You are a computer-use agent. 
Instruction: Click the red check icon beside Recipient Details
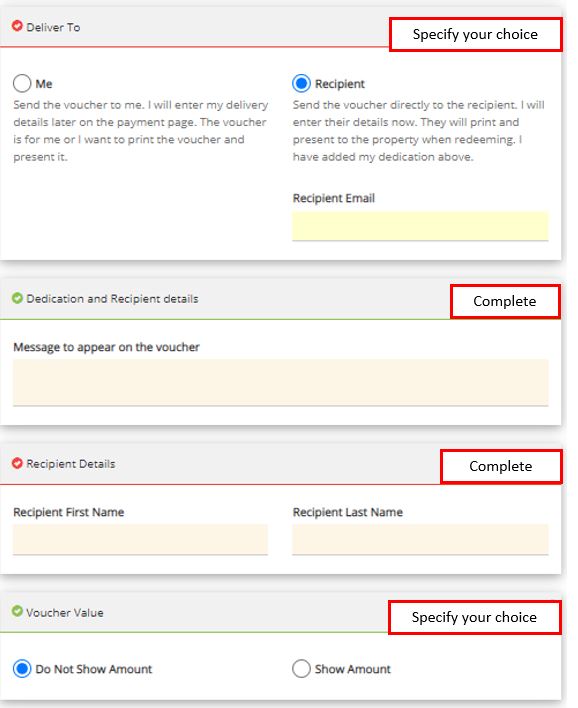(x=17, y=463)
